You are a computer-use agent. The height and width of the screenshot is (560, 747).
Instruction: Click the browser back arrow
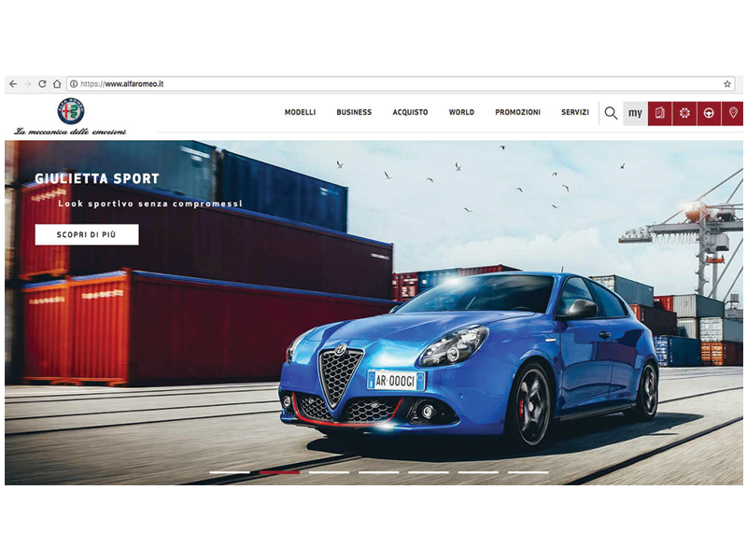pyautogui.click(x=13, y=84)
